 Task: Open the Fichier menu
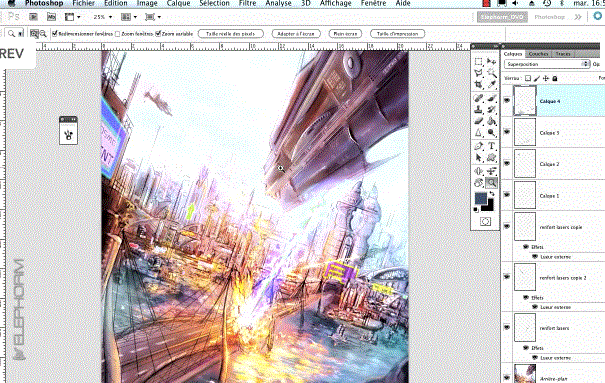pos(83,3)
